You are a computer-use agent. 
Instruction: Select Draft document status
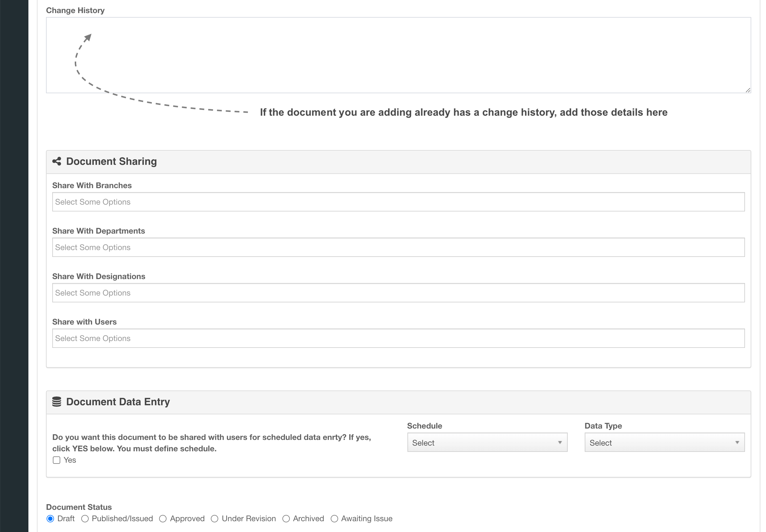tap(50, 519)
